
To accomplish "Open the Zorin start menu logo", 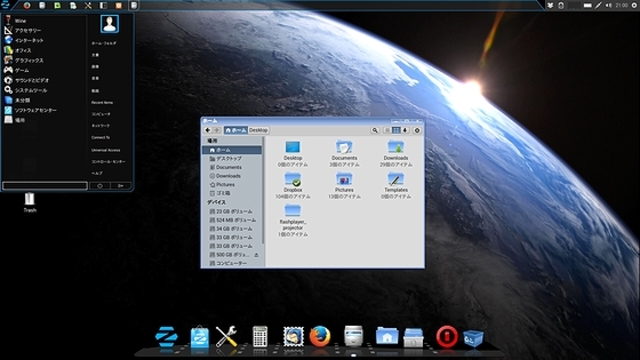I will pyautogui.click(x=5, y=5).
